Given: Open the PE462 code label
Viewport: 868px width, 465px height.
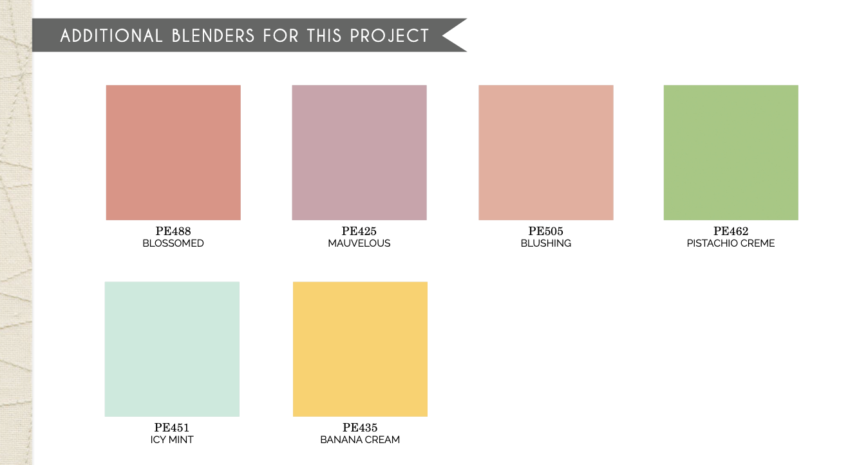Looking at the screenshot, I should click(731, 231).
